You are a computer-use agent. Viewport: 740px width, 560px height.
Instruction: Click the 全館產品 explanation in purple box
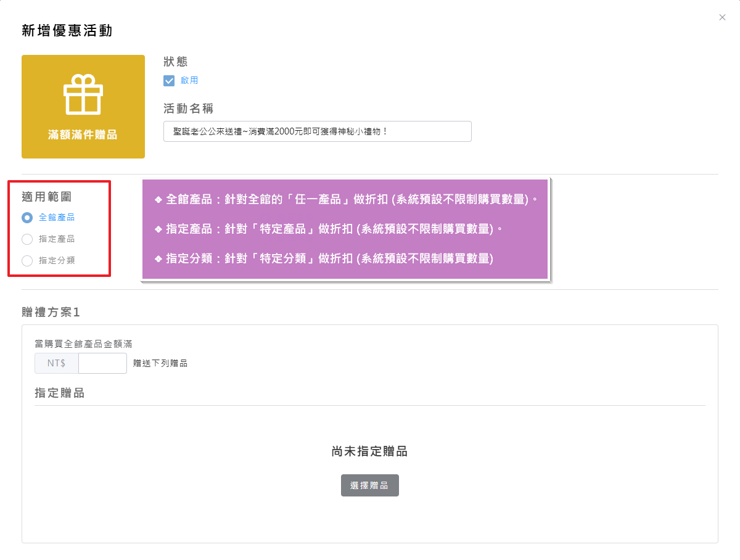(346, 200)
